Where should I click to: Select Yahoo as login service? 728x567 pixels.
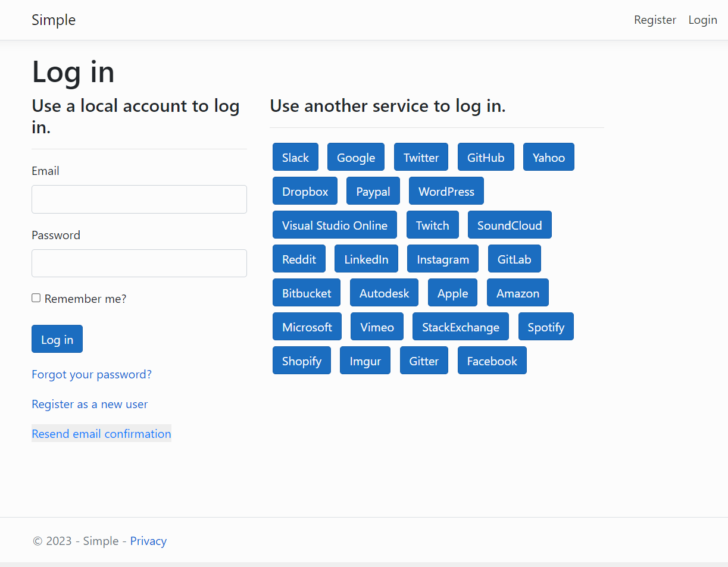pos(549,157)
